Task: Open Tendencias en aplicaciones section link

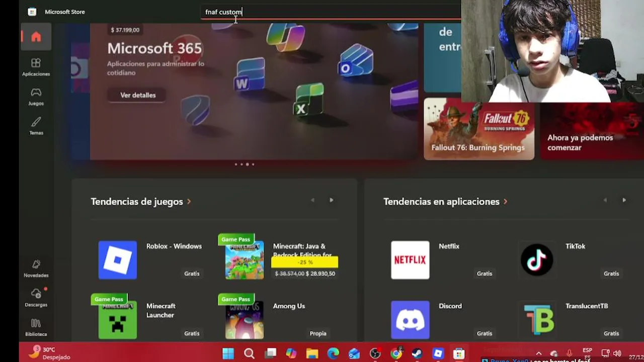Action: pos(445,202)
